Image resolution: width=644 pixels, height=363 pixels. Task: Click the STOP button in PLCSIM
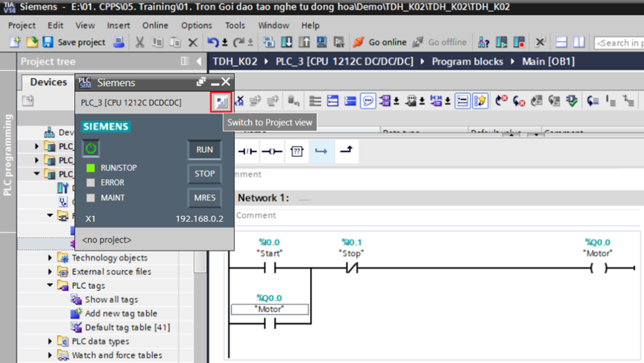click(x=204, y=174)
